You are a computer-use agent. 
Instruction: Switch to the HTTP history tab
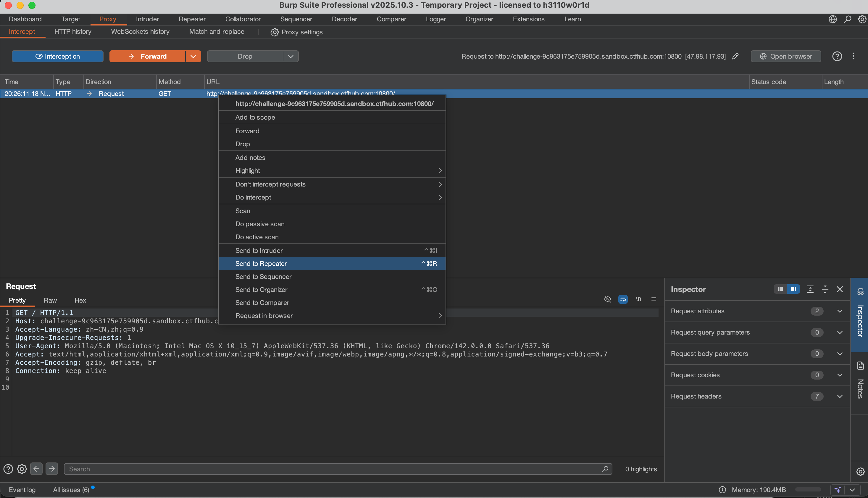[73, 31]
